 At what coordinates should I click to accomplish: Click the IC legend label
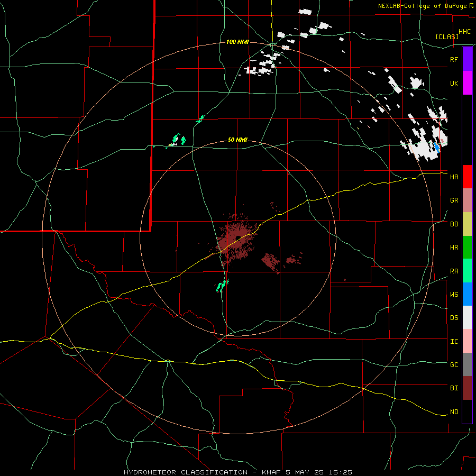click(x=454, y=342)
